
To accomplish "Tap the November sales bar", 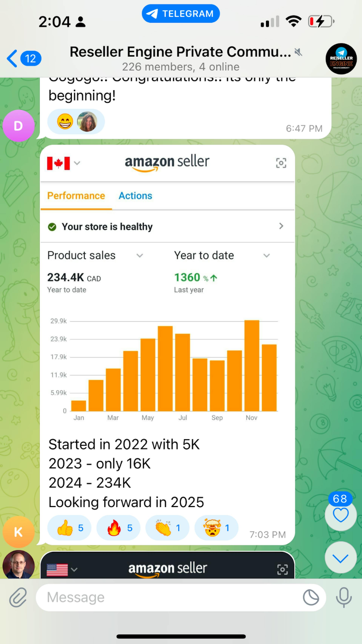I will 252,365.
